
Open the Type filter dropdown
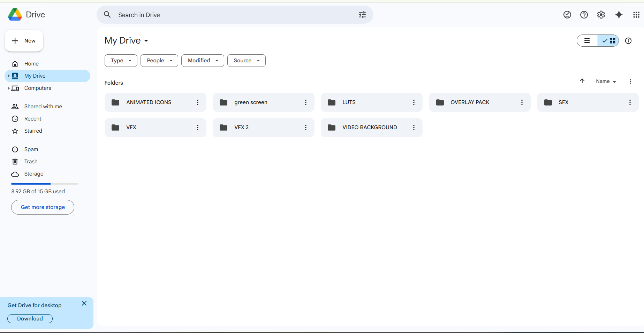point(121,61)
